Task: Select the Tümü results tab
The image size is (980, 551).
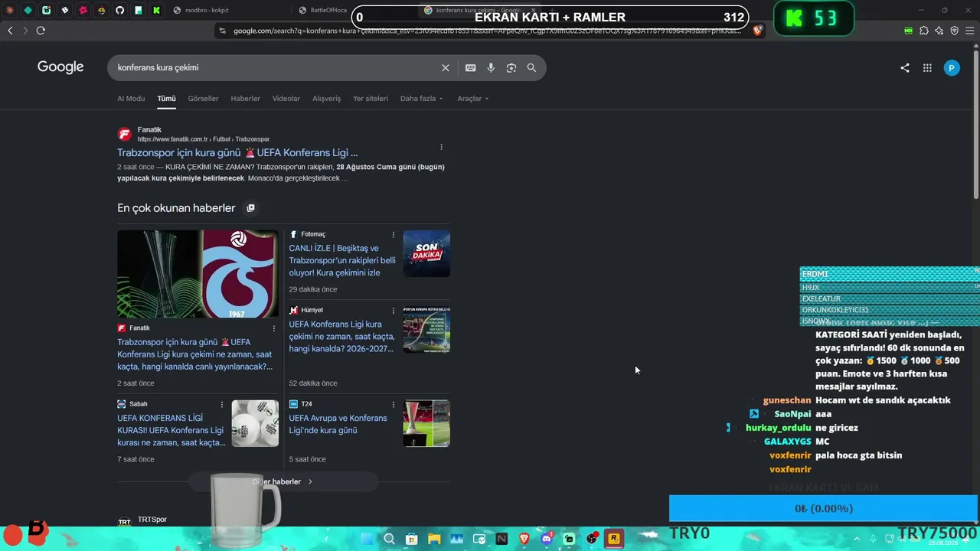Action: tap(166, 99)
